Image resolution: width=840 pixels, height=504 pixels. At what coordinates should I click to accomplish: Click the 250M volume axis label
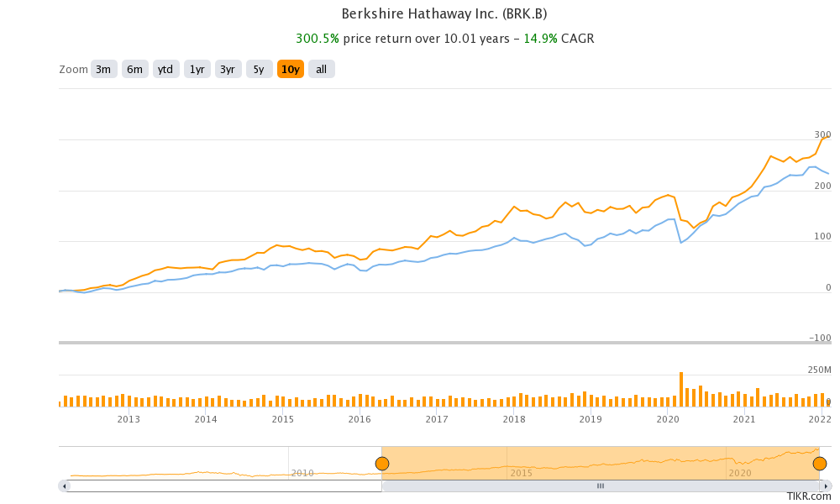pos(819,370)
